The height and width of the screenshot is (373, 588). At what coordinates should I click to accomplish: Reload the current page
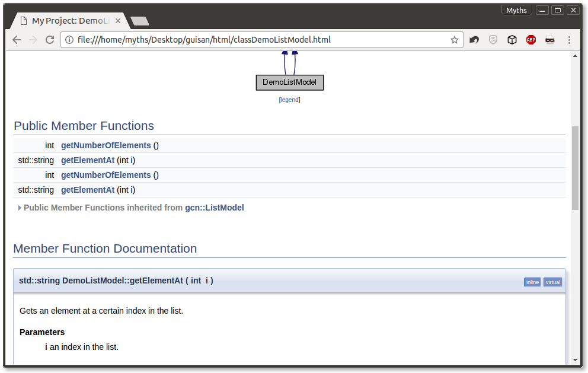[x=50, y=40]
